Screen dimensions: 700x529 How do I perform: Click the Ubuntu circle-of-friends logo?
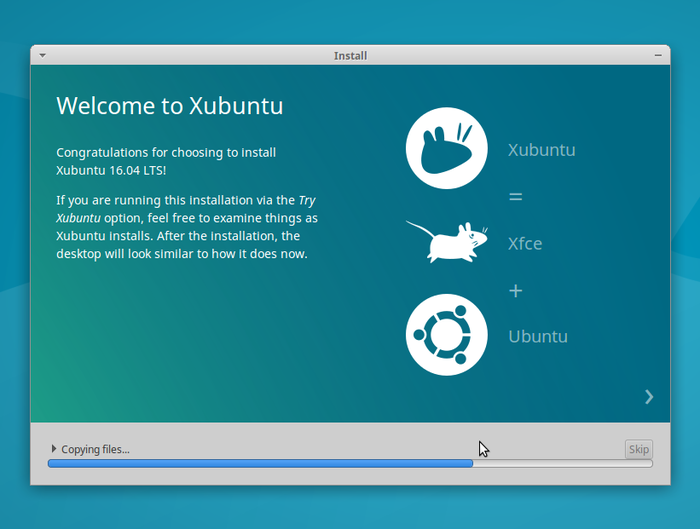[x=446, y=335]
